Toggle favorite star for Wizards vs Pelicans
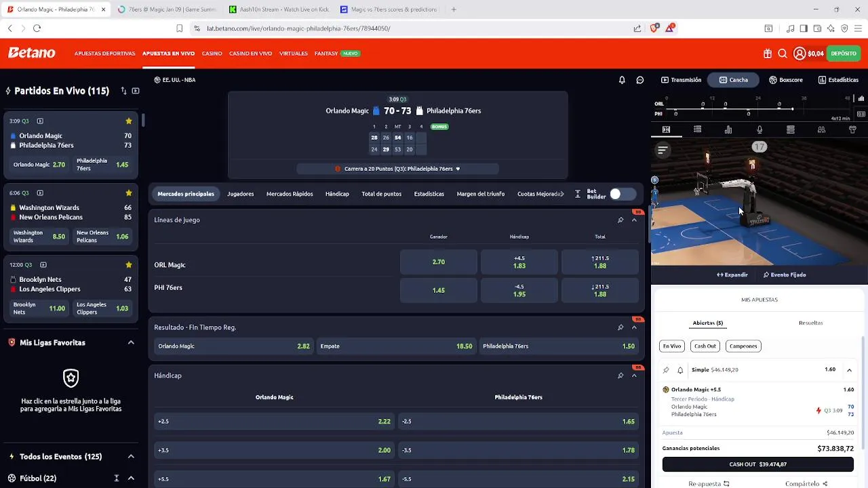 tap(129, 193)
